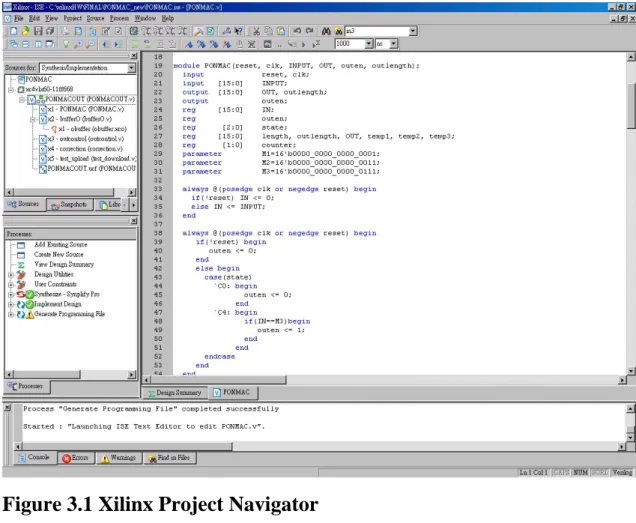Open the ns time unit dropdown
636x523 pixels.
click(x=393, y=44)
